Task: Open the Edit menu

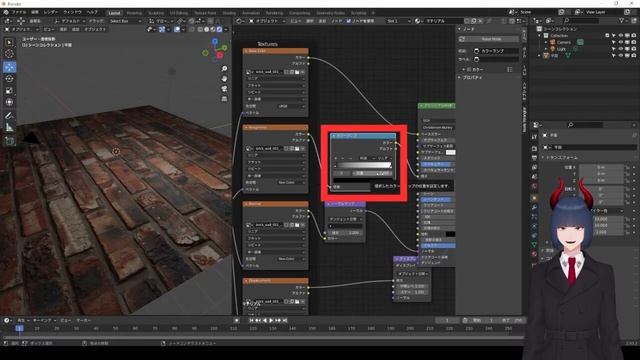Action: click(x=35, y=12)
